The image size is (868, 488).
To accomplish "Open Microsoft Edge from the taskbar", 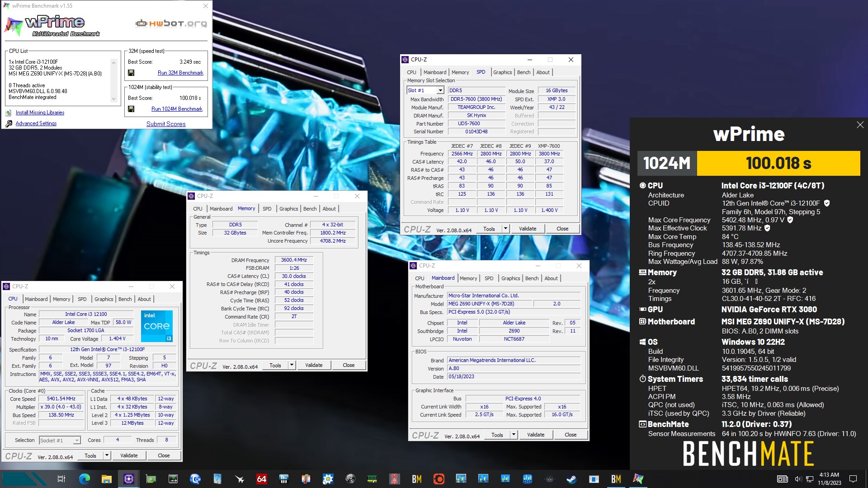I will tap(84, 479).
